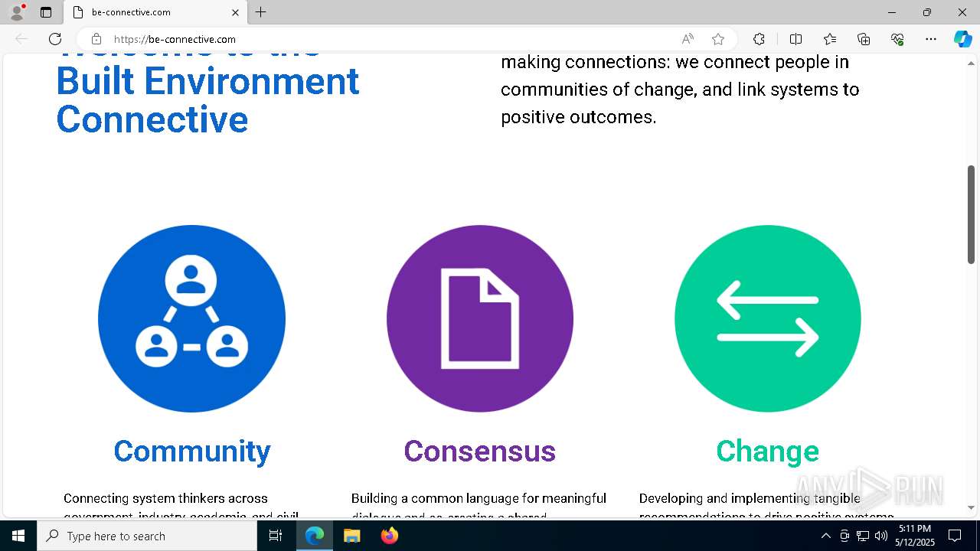980x551 pixels.
Task: Toggle split screen view
Action: (x=795, y=39)
